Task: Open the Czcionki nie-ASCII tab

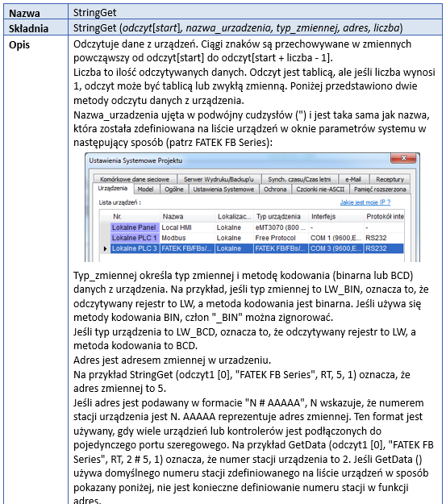Action: pos(320,190)
